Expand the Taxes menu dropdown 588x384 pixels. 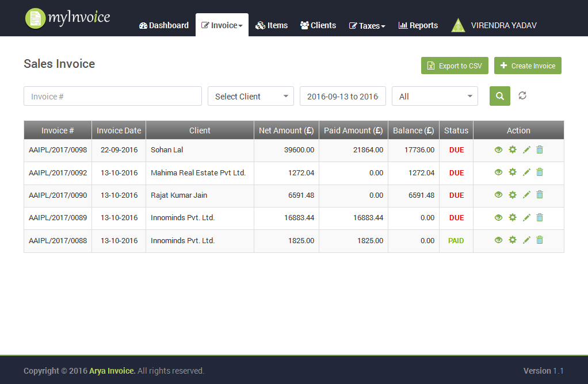[x=367, y=26]
